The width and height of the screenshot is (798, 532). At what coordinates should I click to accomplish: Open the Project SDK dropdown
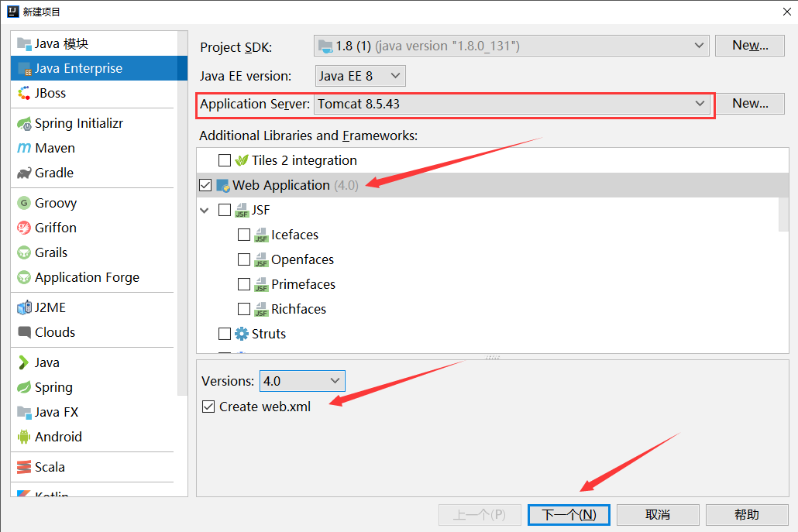pos(511,46)
